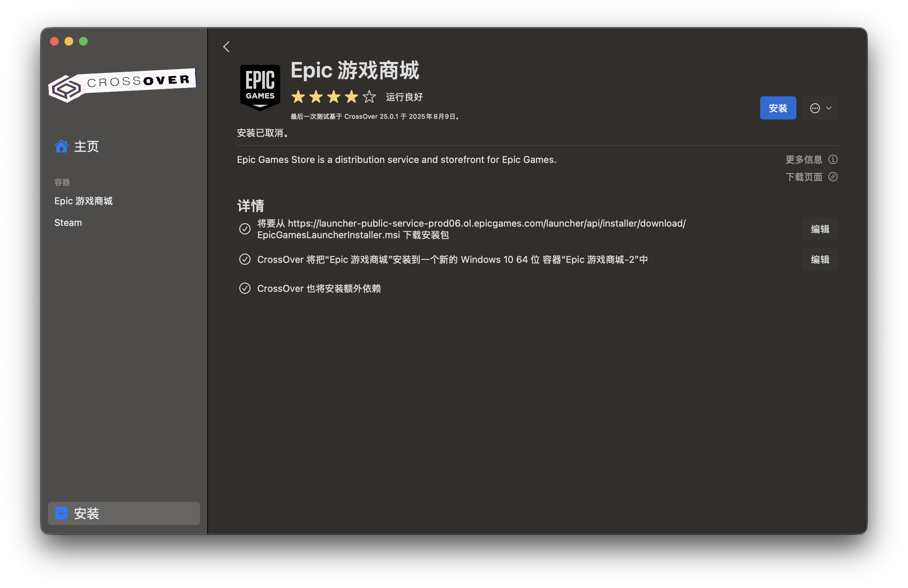Click the blue 安装 button

[x=778, y=108]
